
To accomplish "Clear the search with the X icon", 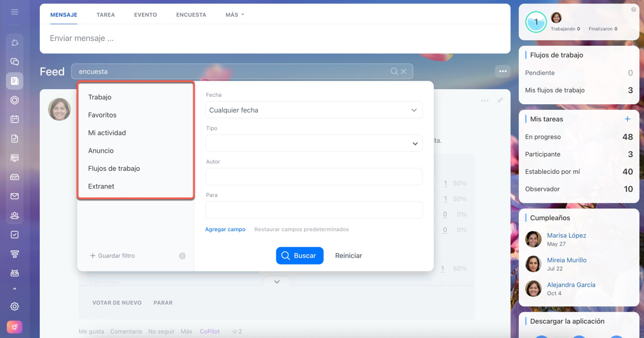I will pos(404,72).
